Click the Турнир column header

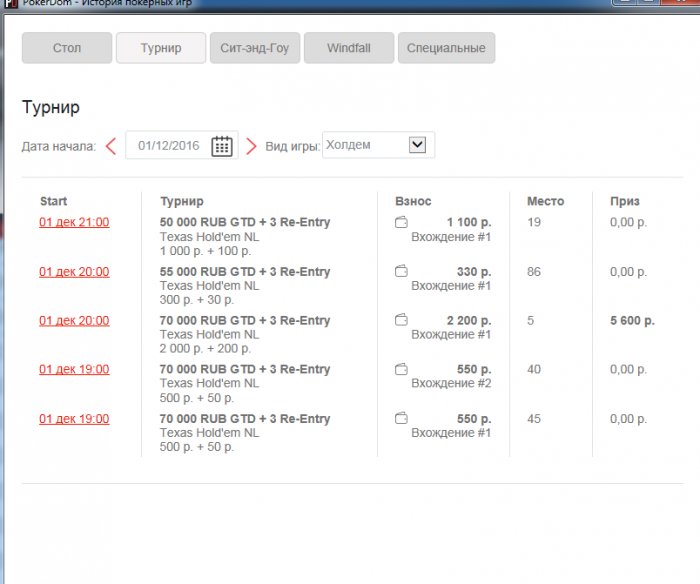[182, 201]
